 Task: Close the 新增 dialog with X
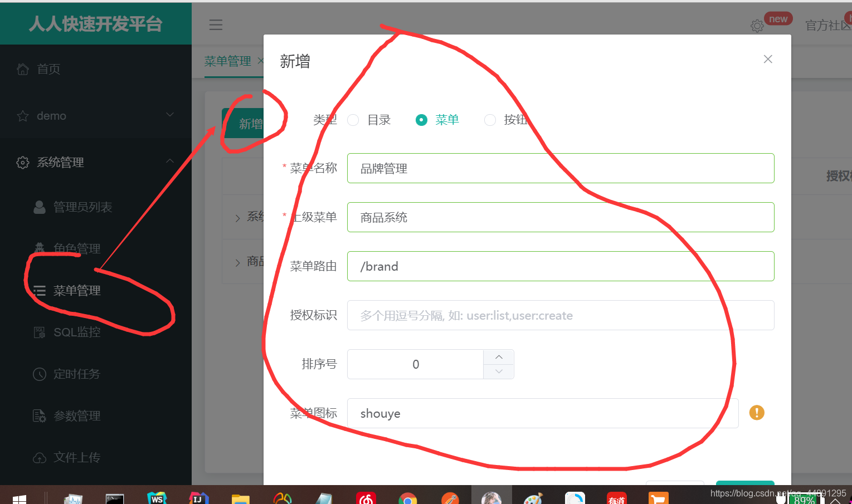768,59
